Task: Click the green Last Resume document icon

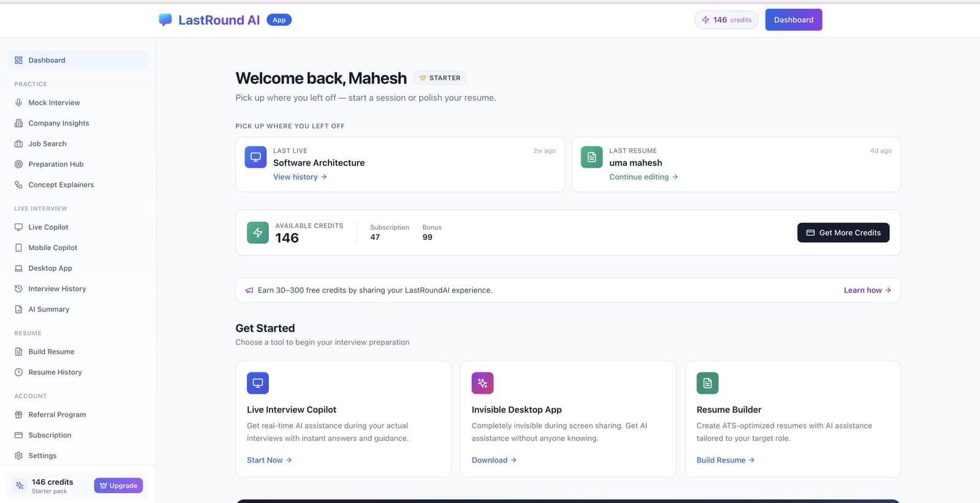Action: tap(592, 157)
